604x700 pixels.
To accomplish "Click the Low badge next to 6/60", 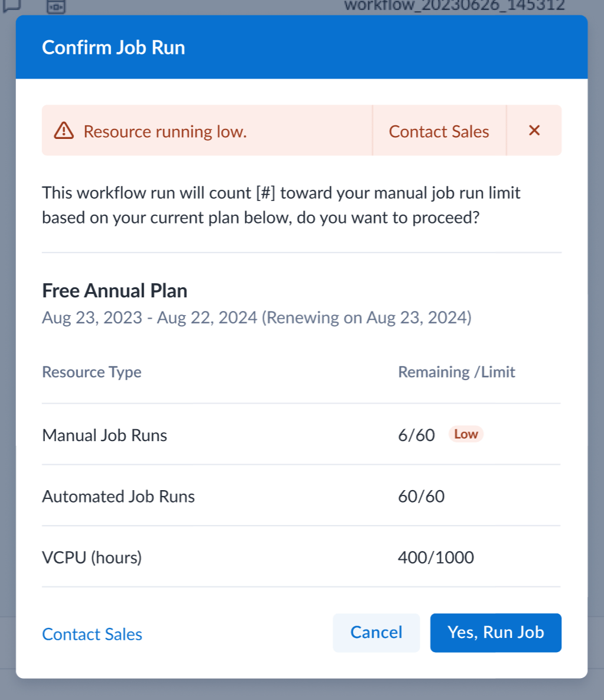I will [466, 435].
